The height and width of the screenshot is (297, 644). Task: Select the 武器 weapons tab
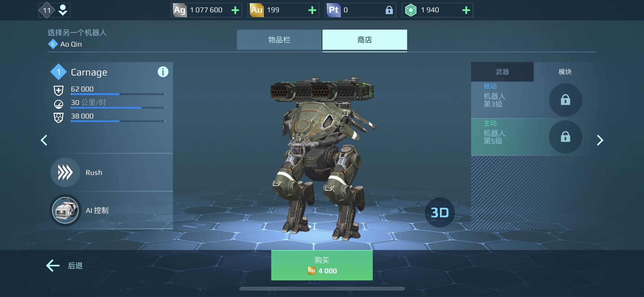pos(502,72)
